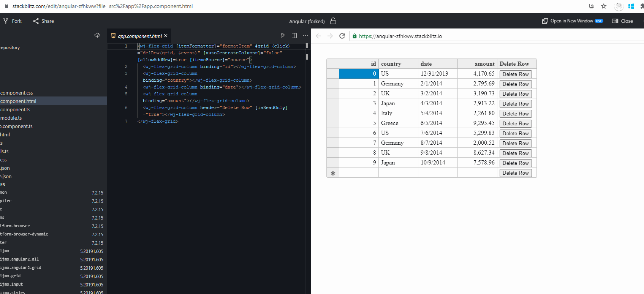Image resolution: width=644 pixels, height=294 pixels.
Task: Click the date cell 5/4/2014
Action: pos(438,113)
